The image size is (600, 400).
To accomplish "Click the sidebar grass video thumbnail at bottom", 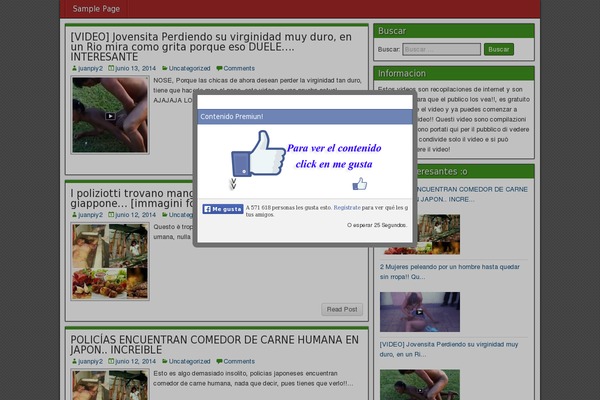I will click(x=420, y=385).
